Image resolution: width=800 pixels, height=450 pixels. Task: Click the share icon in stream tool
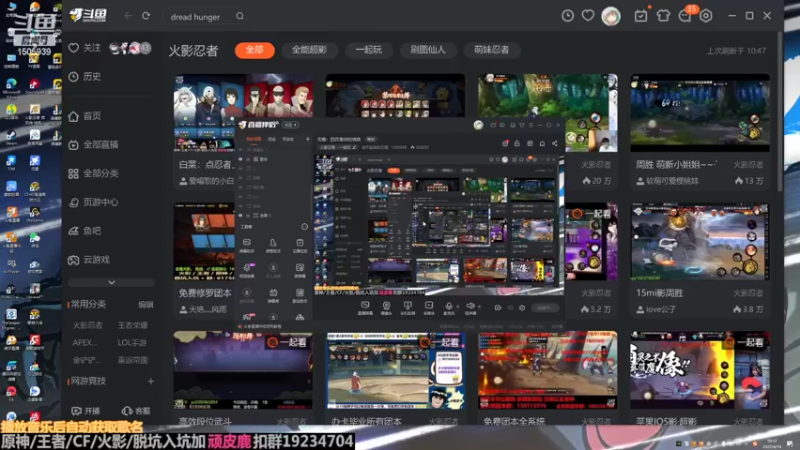click(x=555, y=143)
